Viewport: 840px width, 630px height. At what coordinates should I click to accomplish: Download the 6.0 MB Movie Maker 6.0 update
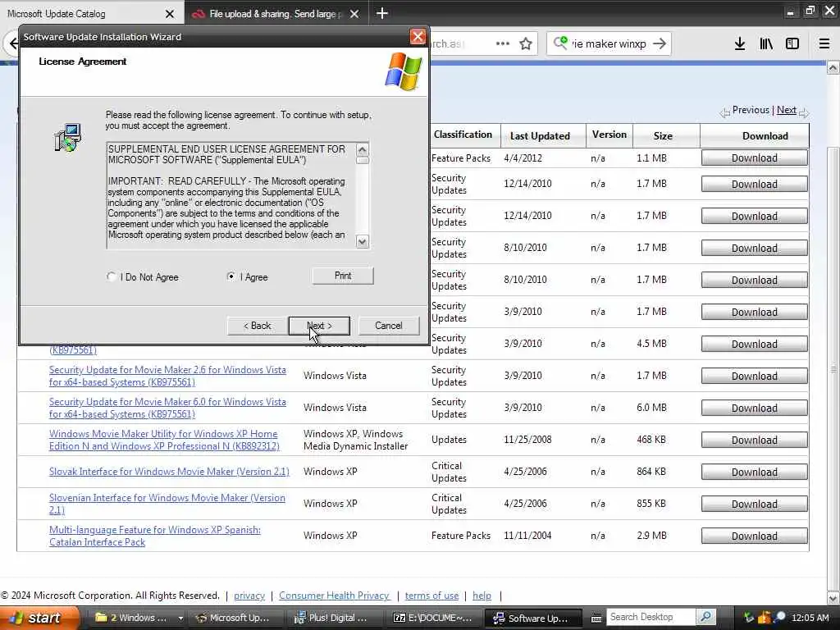click(755, 409)
